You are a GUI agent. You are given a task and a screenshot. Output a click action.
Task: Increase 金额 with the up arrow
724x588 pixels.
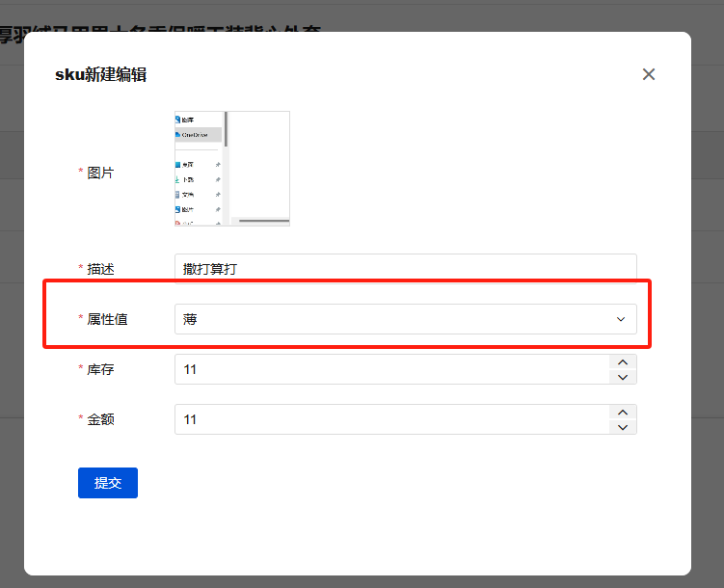tap(623, 413)
